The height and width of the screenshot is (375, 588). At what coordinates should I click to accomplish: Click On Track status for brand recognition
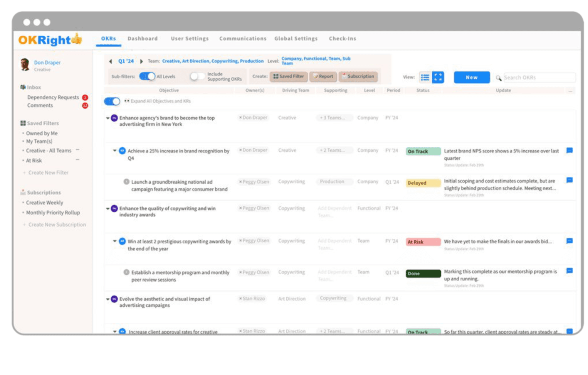tap(423, 151)
